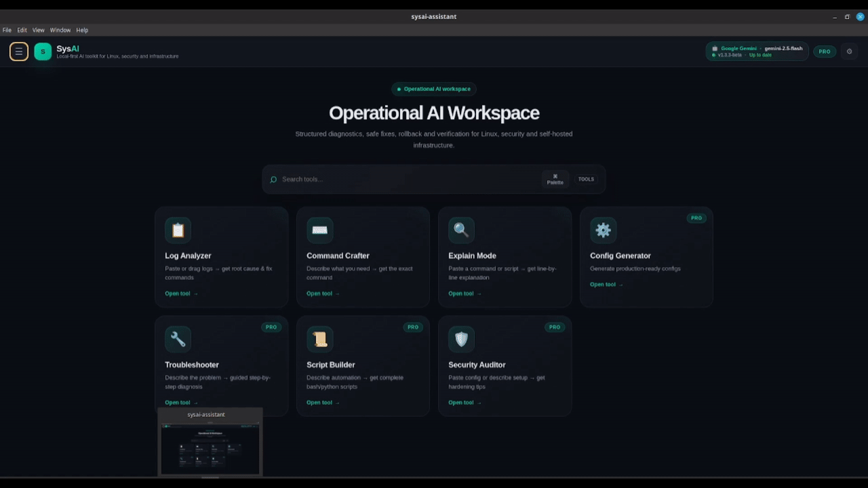Click the "Local-first AI toolkit" tagline
This screenshot has width=868, height=488.
[117, 56]
